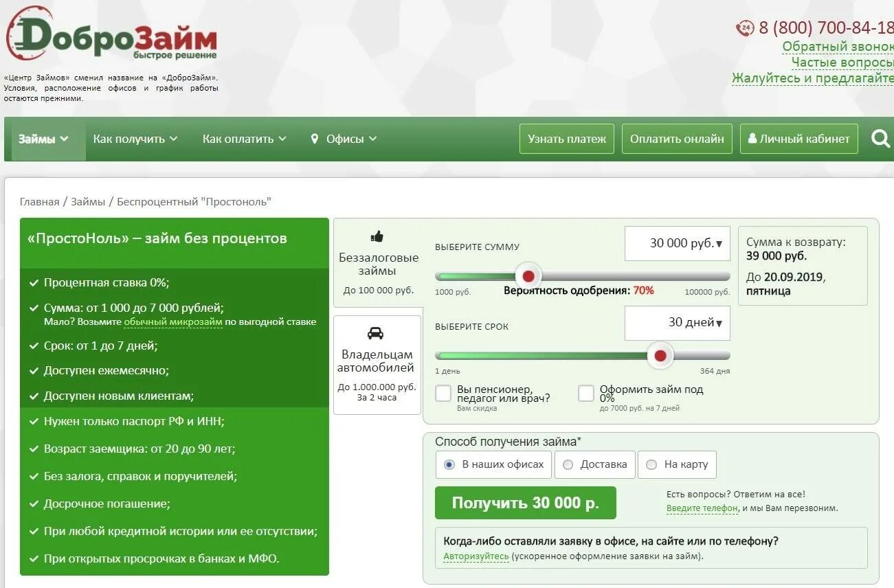Click the обычный микрозайм link
The height and width of the screenshot is (588, 894).
[x=173, y=321]
